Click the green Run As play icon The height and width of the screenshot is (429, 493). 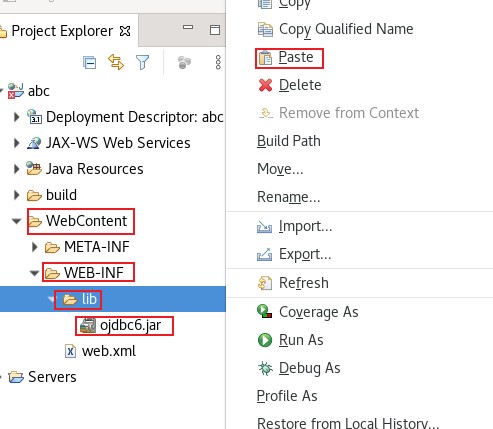click(265, 340)
